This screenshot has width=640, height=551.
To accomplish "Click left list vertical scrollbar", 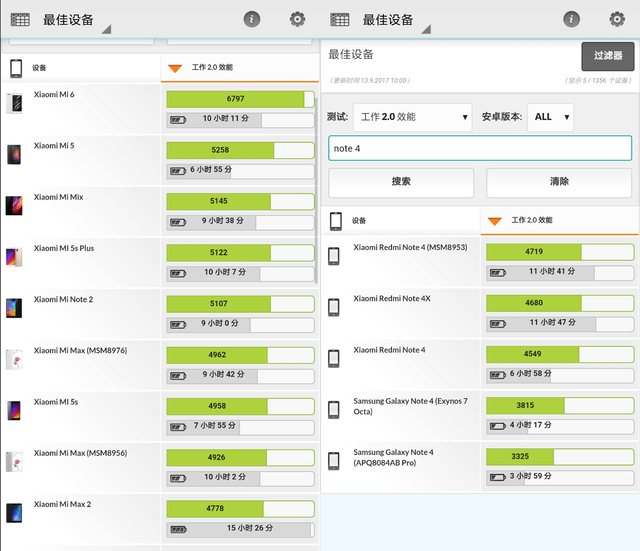I will 316,190.
